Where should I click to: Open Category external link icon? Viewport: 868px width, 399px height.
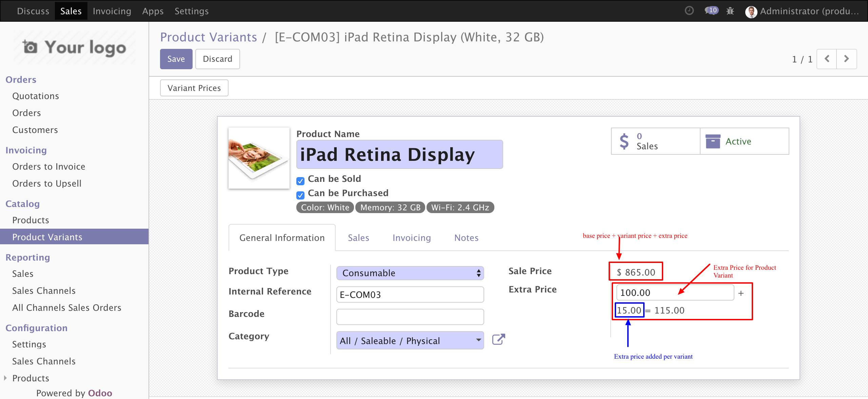coord(498,340)
